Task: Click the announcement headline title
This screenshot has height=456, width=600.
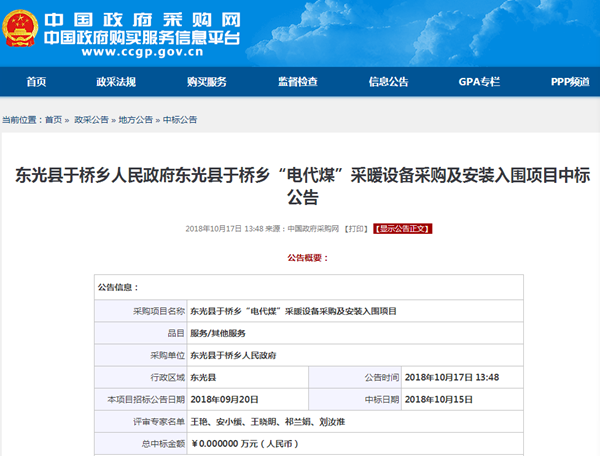Action: pos(301,185)
